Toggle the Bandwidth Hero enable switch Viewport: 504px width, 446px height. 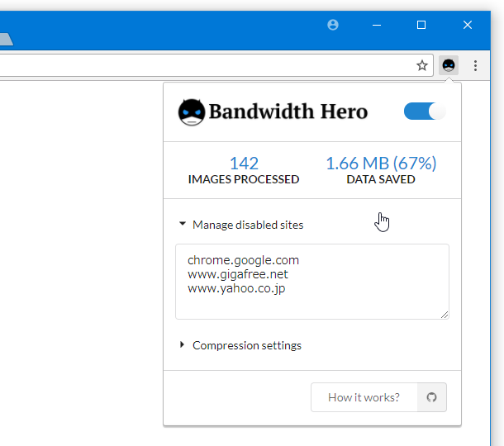point(425,111)
